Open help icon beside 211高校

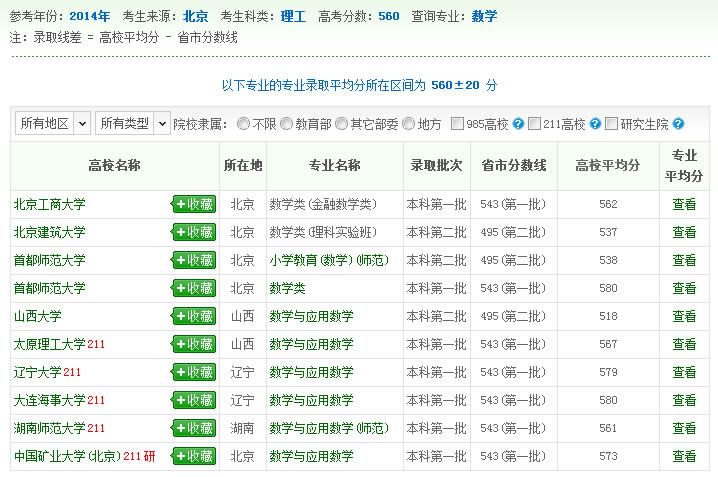(x=595, y=124)
